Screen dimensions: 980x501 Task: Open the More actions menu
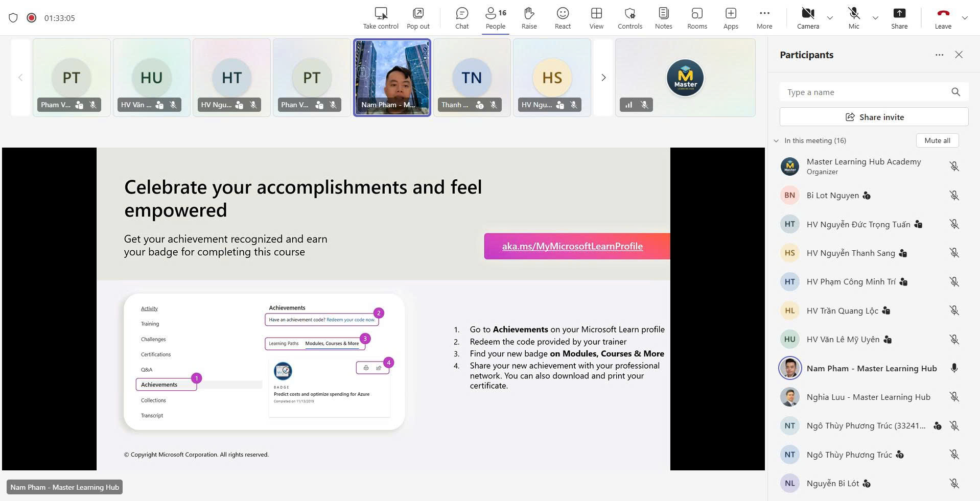pos(764,18)
